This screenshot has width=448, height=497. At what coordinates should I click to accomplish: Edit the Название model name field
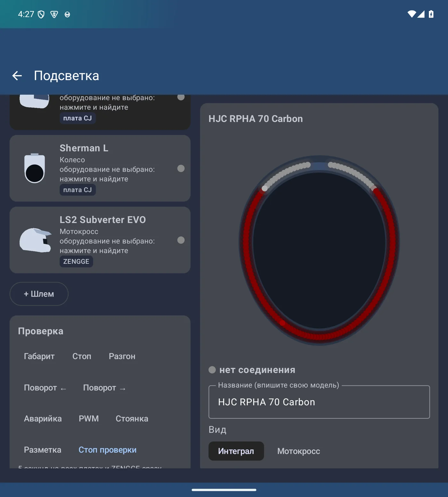(319, 402)
